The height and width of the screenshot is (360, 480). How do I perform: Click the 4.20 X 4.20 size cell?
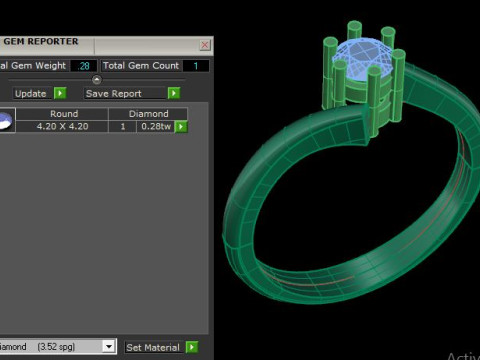tap(62, 127)
